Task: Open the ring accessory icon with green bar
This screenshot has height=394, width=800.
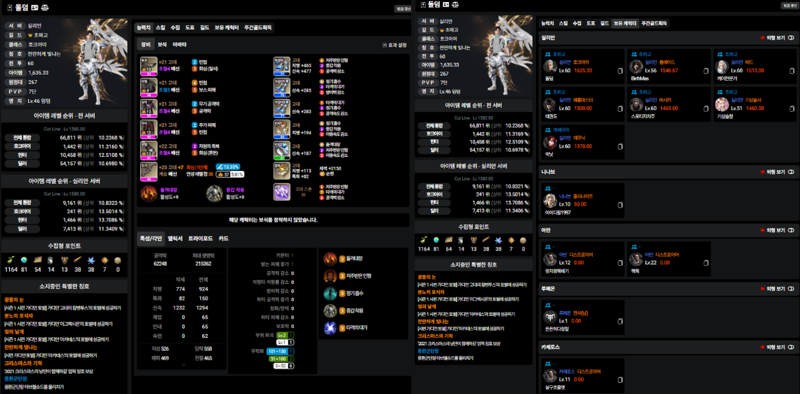Action: [x=282, y=150]
